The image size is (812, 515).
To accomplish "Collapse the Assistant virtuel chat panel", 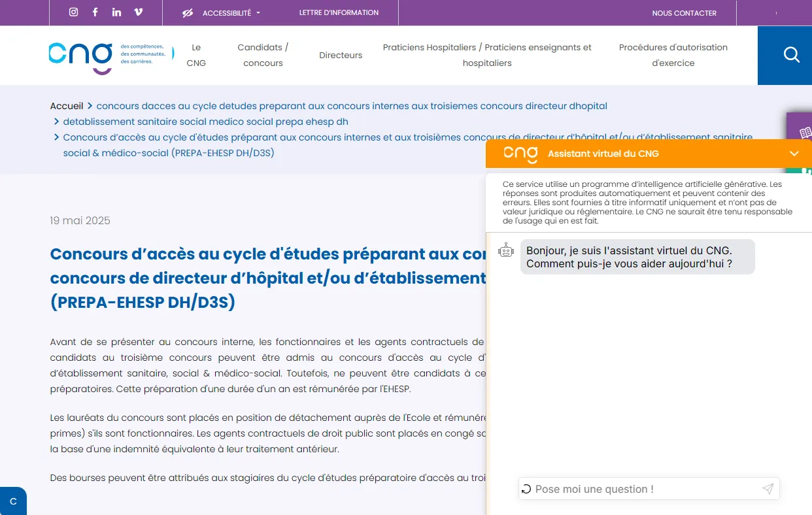I will coord(794,154).
